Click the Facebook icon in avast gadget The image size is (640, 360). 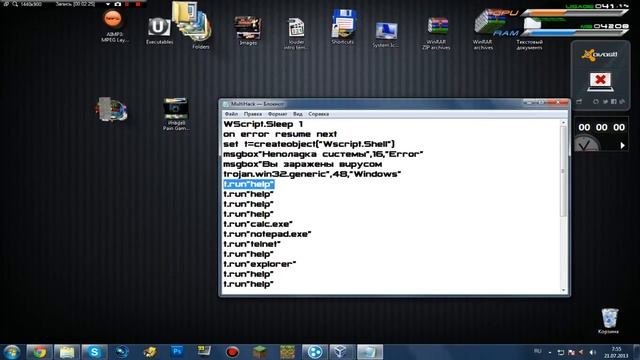[613, 102]
